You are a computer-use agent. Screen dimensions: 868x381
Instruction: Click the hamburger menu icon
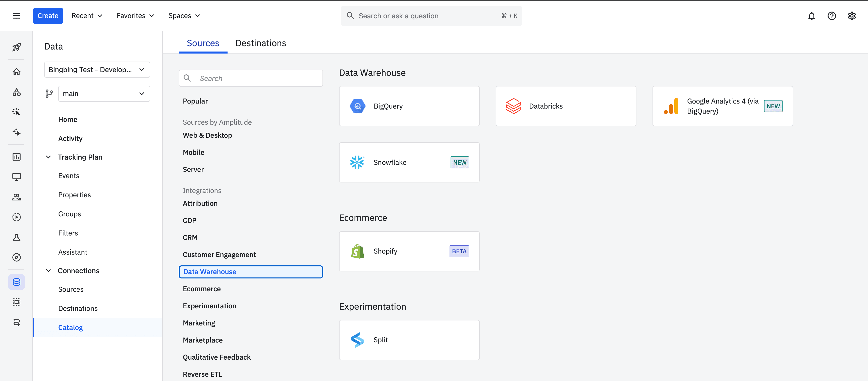pos(16,16)
